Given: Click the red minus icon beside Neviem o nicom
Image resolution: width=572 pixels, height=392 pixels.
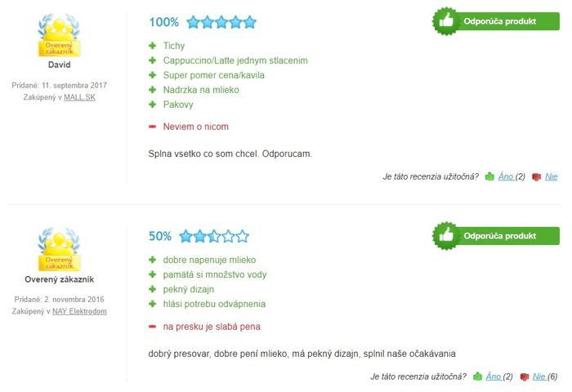Looking at the screenshot, I should 153,127.
